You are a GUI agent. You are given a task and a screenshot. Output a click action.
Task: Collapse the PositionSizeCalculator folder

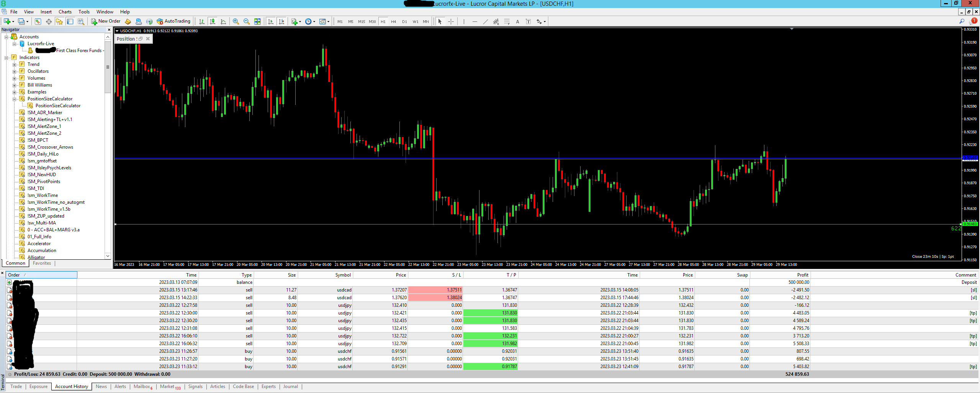(x=14, y=99)
